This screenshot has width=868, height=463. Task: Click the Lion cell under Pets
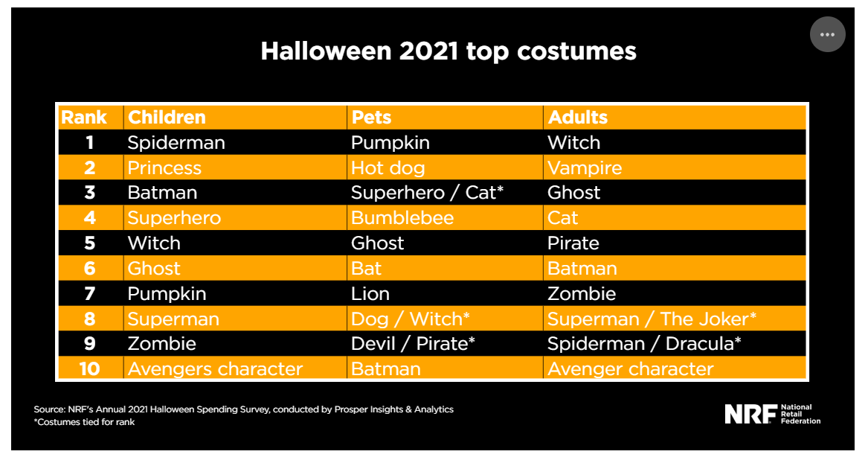coord(370,293)
